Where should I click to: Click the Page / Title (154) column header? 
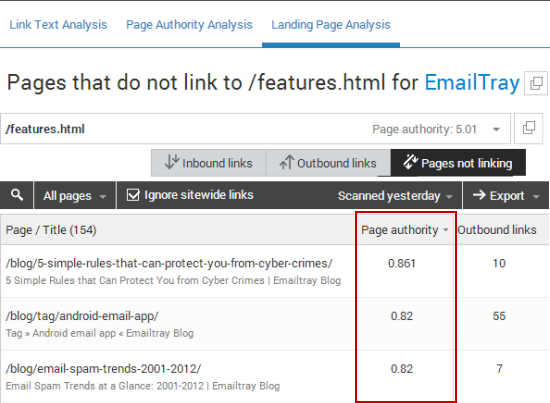51,230
